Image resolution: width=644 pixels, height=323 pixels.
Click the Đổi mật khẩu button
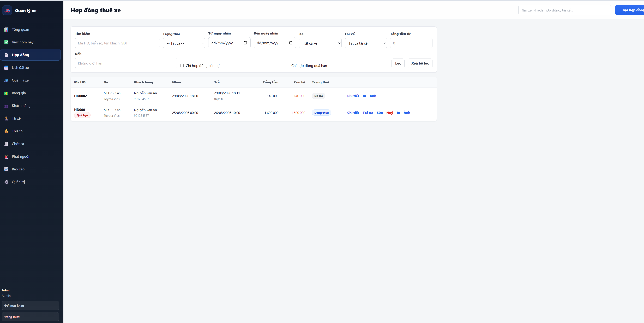[30, 305]
